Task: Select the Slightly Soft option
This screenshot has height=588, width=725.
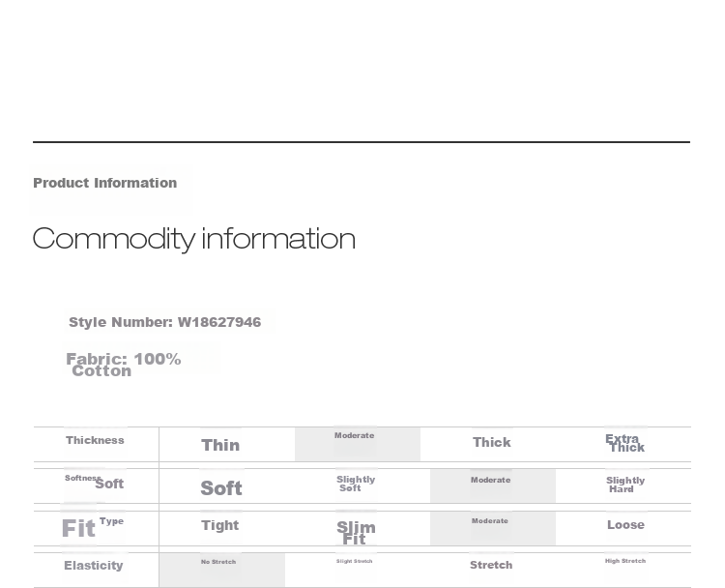Action: (356, 484)
